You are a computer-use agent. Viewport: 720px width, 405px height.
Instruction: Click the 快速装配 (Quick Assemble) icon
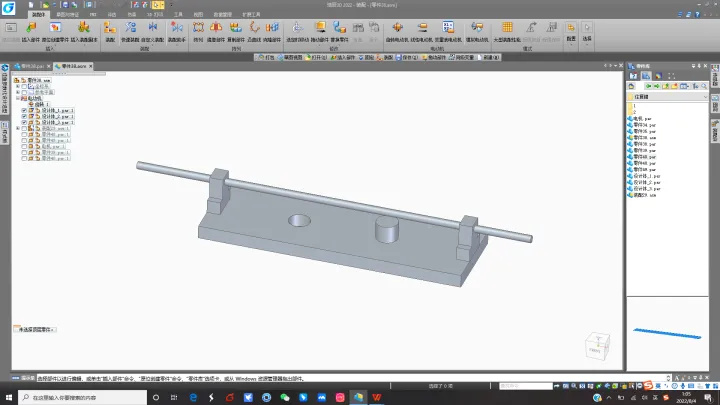130,32
